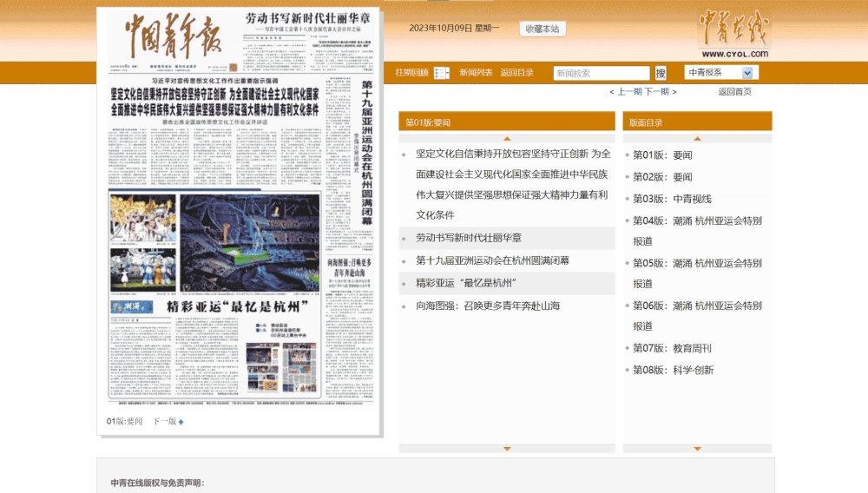This screenshot has width=868, height=493.
Task: Select 第06版：潮涌 杭州亚运会特别报道
Action: [698, 316]
